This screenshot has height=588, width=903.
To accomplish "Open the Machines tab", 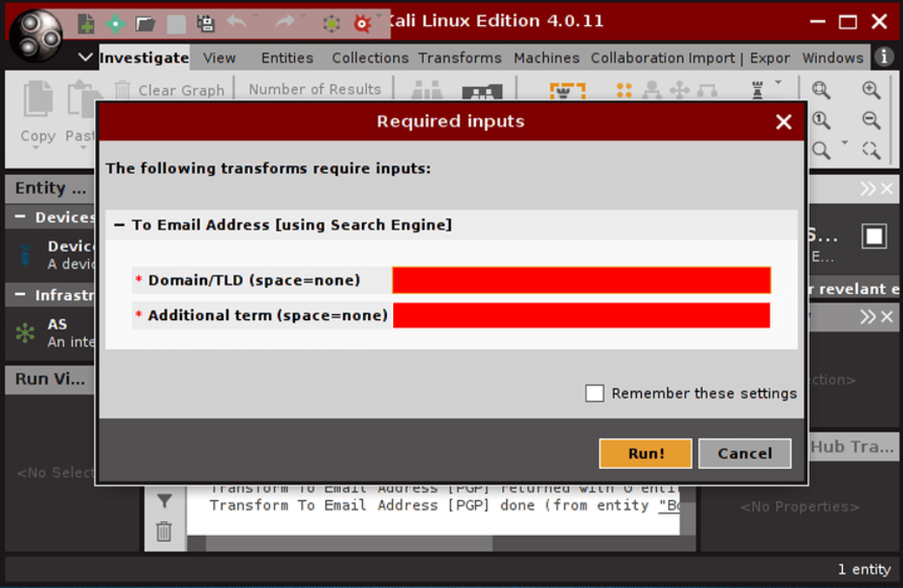I will [x=546, y=57].
